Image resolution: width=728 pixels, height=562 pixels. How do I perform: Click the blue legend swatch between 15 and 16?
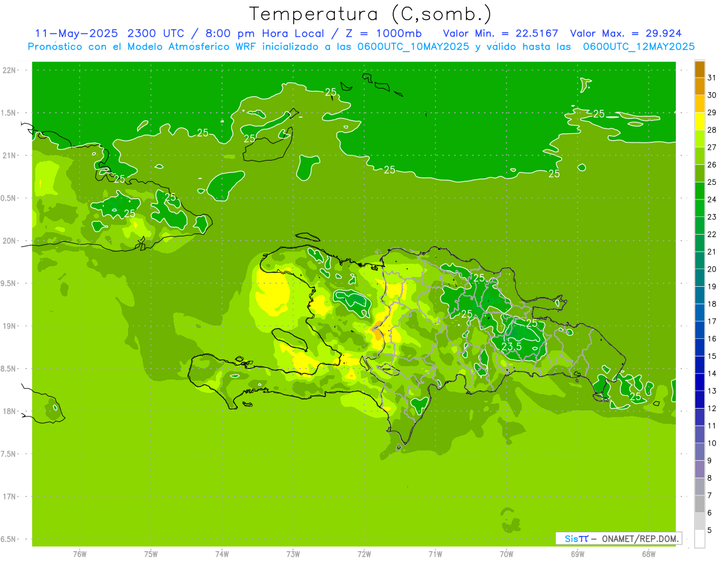[699, 347]
